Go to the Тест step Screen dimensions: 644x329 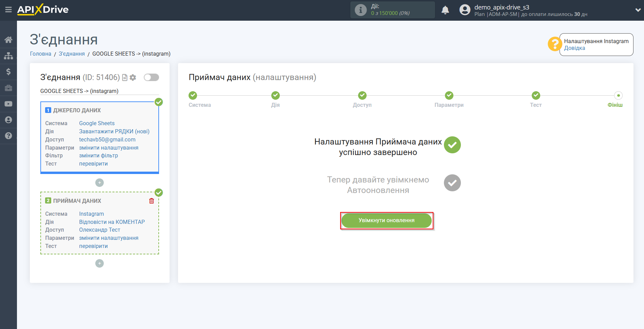(536, 95)
